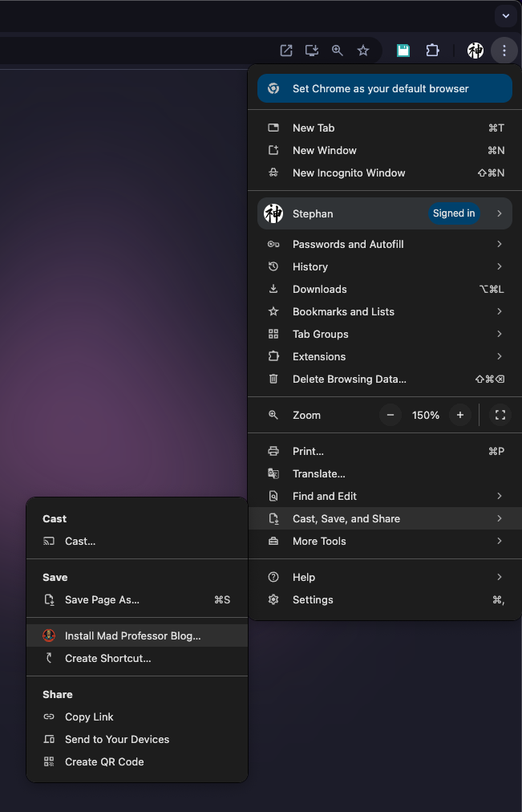Viewport: 522px width, 812px height.
Task: Click the three-dot Chrome menu button
Action: 504,51
